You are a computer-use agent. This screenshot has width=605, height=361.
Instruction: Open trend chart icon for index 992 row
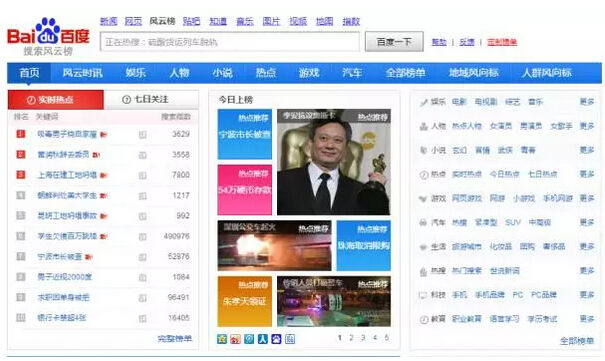coord(142,216)
